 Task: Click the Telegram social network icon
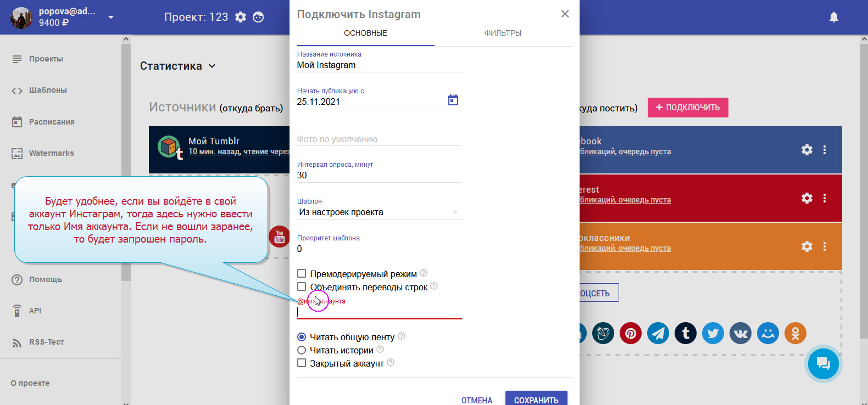click(x=658, y=333)
